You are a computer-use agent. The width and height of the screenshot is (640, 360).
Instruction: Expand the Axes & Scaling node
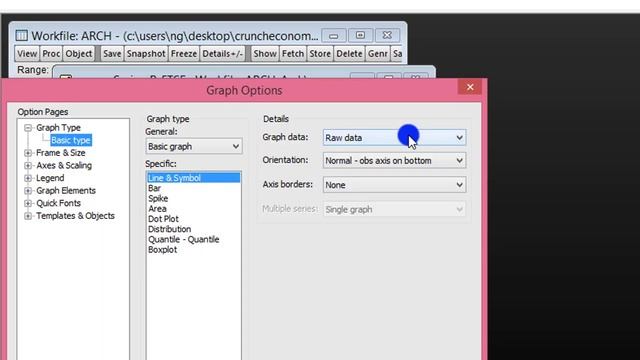click(x=28, y=166)
